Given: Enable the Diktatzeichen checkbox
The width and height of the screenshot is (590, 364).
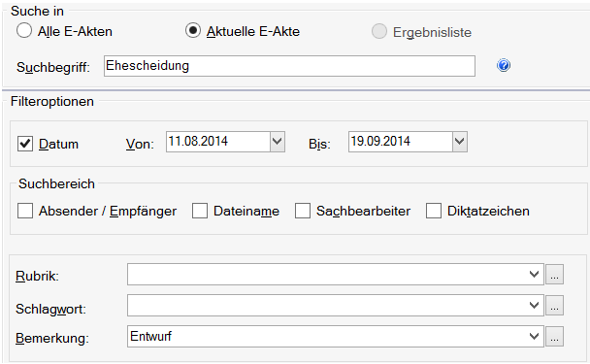Looking at the screenshot, I should point(434,211).
